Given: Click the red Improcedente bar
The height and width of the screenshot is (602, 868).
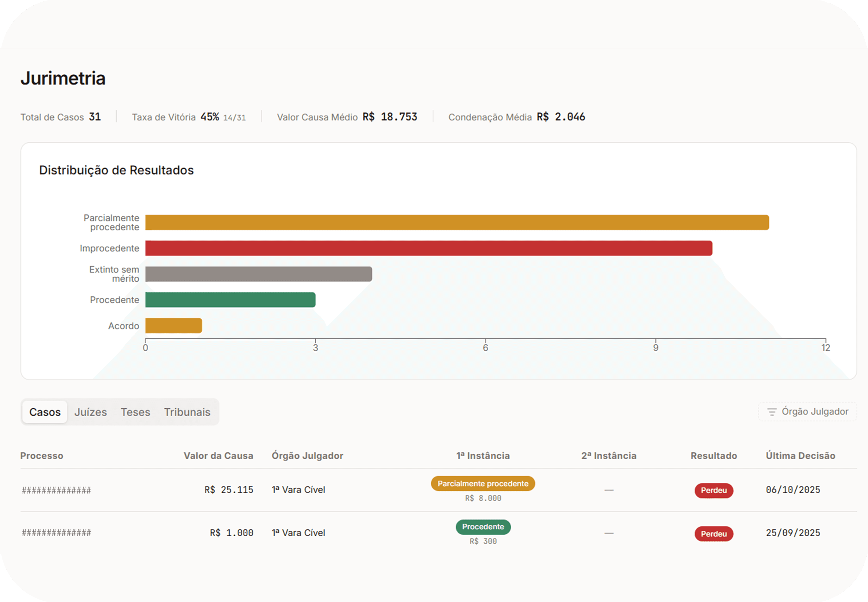Looking at the screenshot, I should [x=429, y=248].
